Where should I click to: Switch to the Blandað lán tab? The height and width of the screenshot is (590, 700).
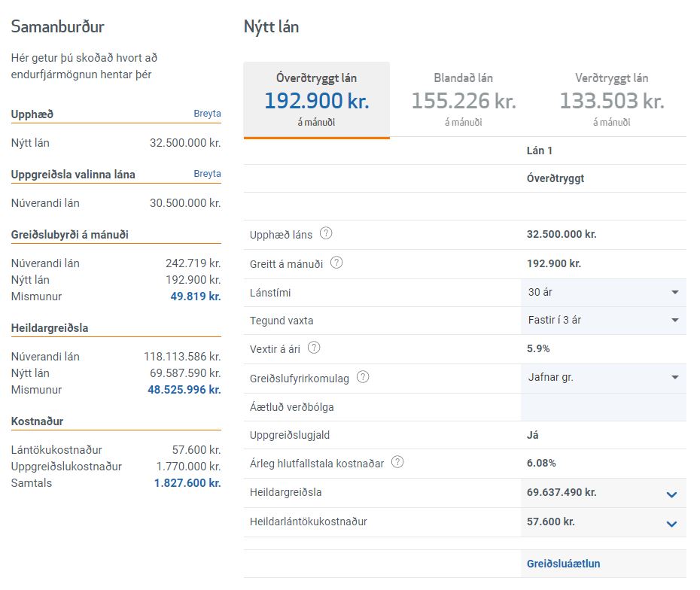click(463, 100)
